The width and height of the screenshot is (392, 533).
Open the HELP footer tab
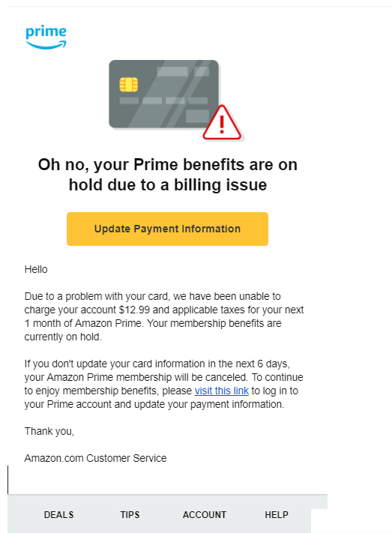(x=277, y=515)
